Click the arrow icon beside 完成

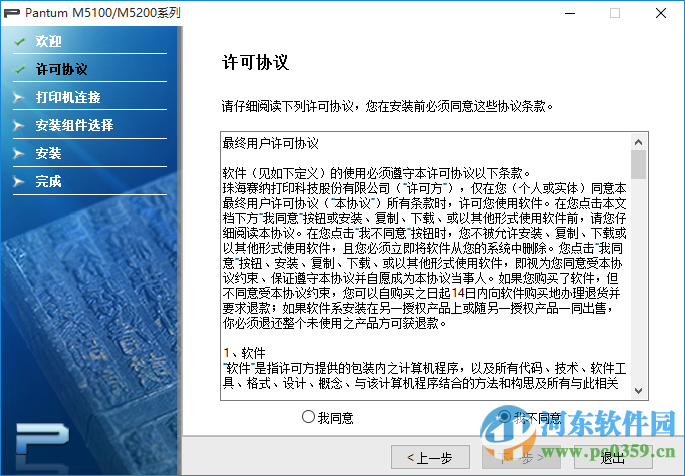pos(18,181)
